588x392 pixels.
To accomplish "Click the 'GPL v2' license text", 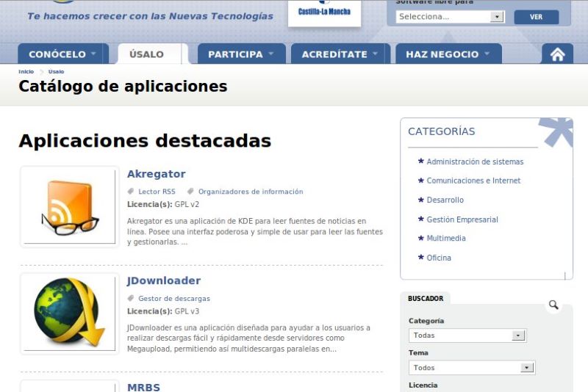I will pos(187,204).
